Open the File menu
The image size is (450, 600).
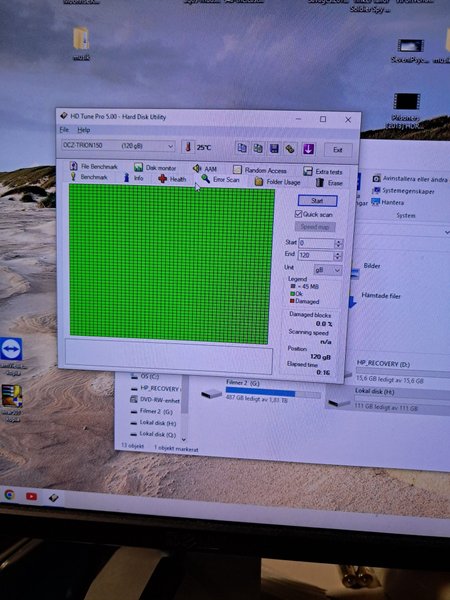64,130
